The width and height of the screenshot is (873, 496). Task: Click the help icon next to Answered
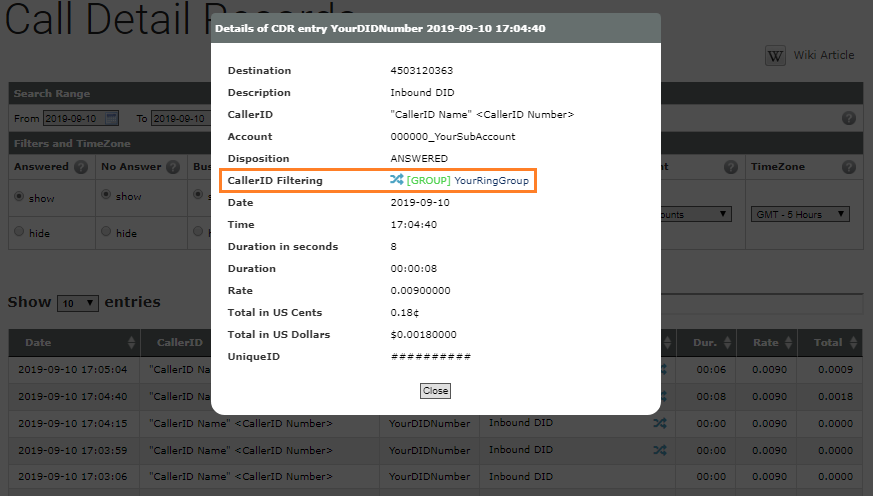point(81,167)
